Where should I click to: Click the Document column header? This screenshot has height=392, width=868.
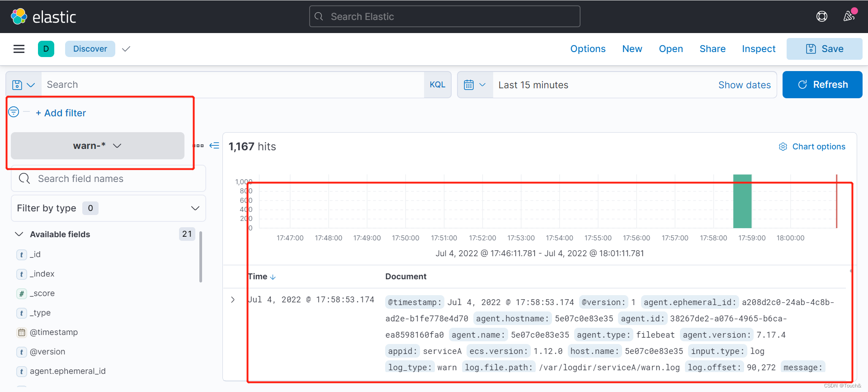[x=406, y=277]
